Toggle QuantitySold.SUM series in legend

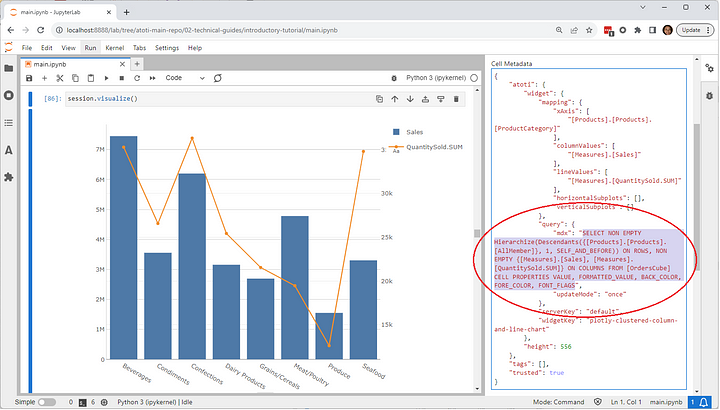426,147
